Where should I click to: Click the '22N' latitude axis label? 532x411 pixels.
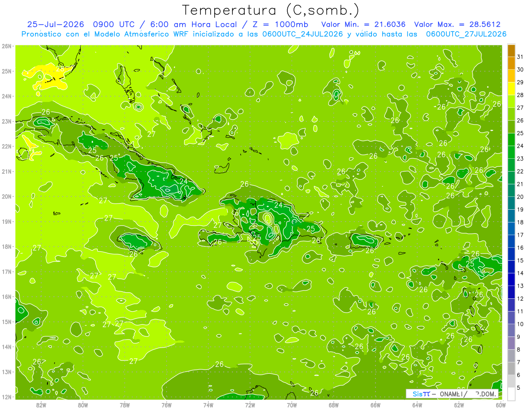pyautogui.click(x=7, y=146)
